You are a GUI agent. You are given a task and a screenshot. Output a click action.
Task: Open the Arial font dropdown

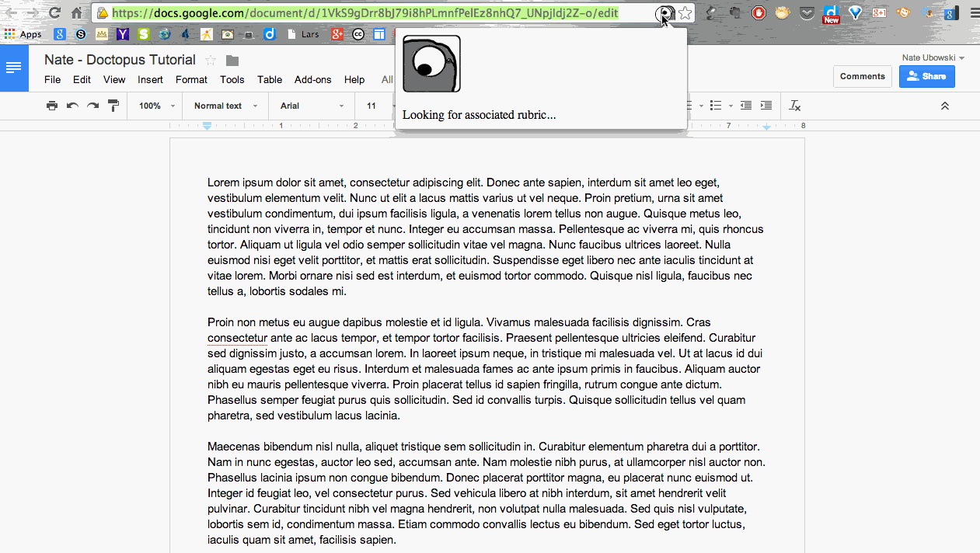pyautogui.click(x=312, y=106)
